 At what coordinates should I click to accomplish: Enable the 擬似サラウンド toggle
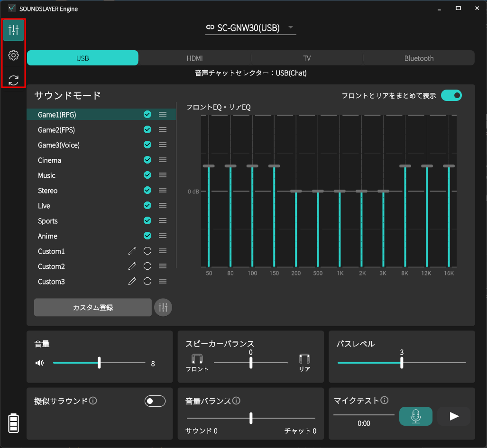coord(155,401)
